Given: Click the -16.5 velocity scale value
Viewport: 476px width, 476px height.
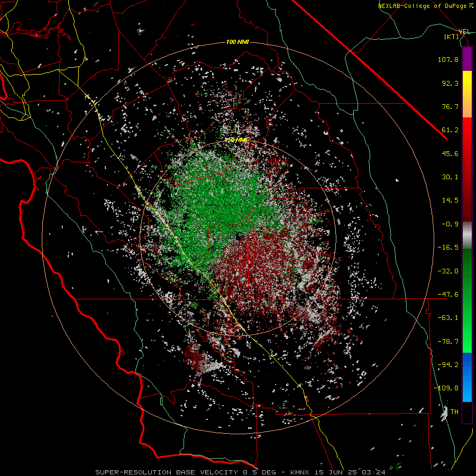Looking at the screenshot, I should tap(448, 248).
